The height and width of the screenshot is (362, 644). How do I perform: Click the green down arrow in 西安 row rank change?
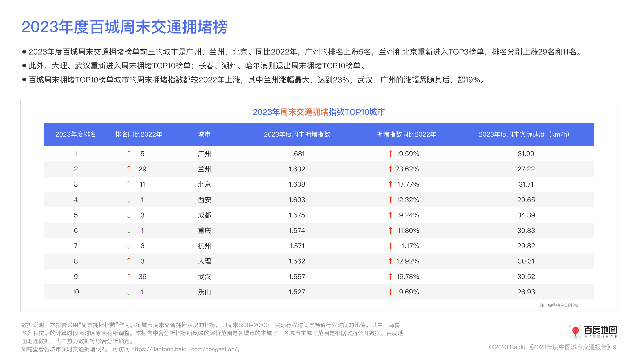[x=129, y=200]
